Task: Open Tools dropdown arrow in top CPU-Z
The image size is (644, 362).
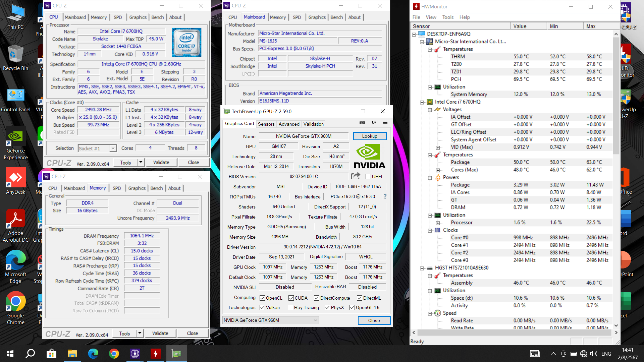Action: [x=141, y=163]
